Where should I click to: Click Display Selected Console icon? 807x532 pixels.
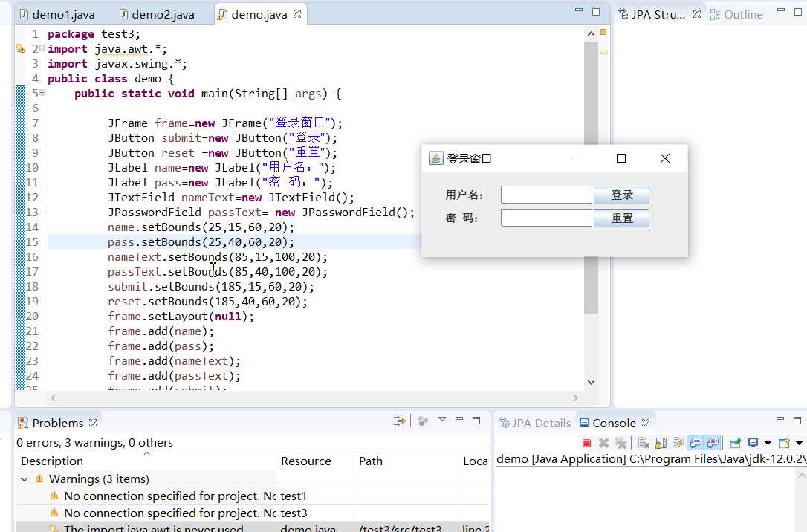tap(753, 443)
